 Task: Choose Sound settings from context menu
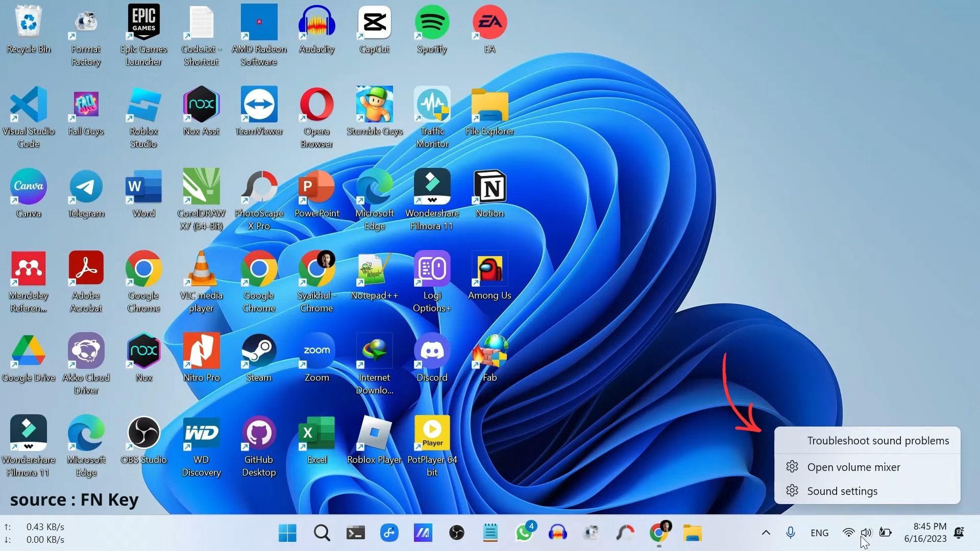click(867, 491)
